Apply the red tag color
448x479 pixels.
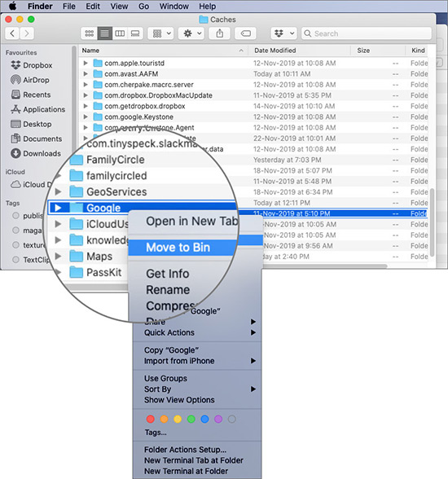(x=150, y=419)
